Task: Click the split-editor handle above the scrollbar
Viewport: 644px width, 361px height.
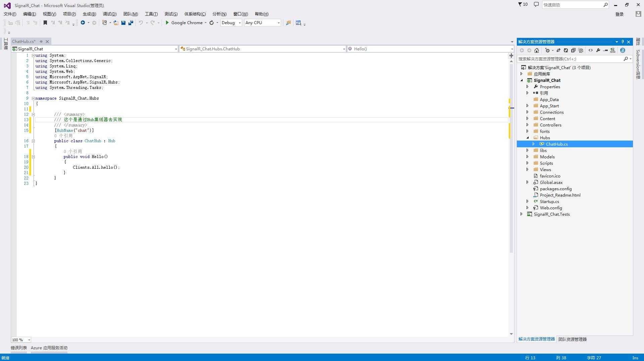Action: pos(512,56)
